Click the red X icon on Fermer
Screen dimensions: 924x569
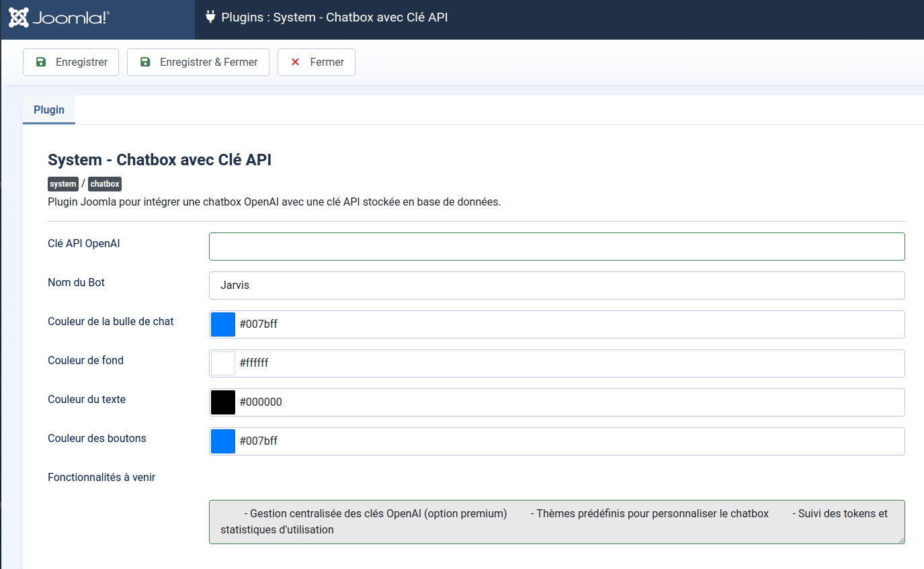click(x=295, y=62)
